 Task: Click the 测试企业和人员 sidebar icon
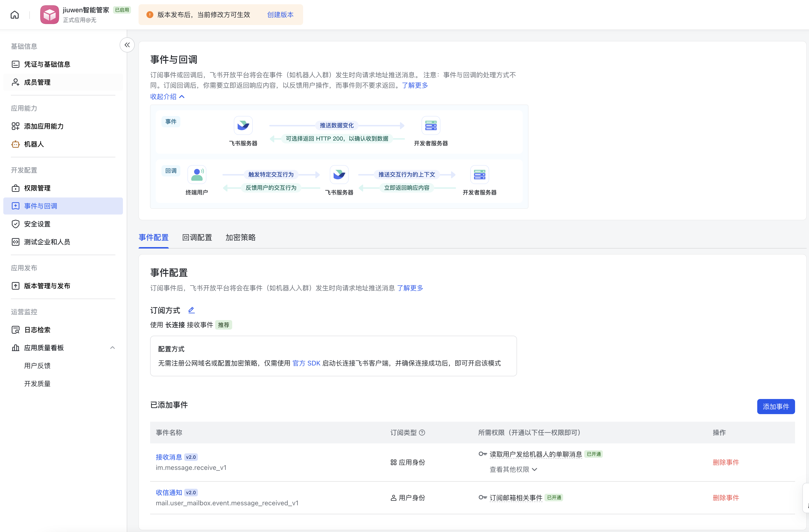[16, 241]
